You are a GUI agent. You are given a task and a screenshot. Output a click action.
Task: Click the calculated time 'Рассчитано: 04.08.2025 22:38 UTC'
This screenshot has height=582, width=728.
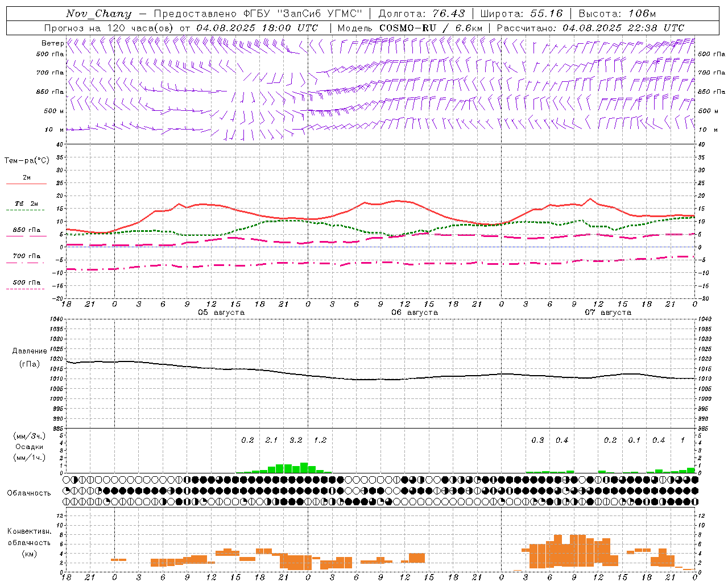coord(590,28)
